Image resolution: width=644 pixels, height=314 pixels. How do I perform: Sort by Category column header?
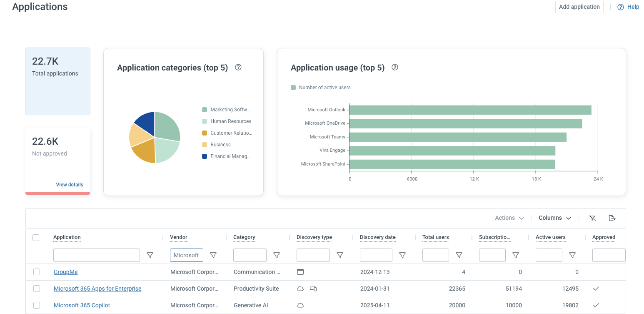point(244,237)
